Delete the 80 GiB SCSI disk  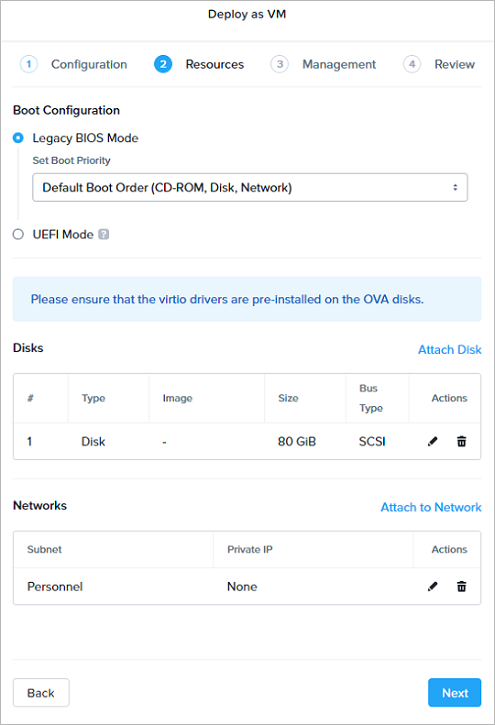461,442
